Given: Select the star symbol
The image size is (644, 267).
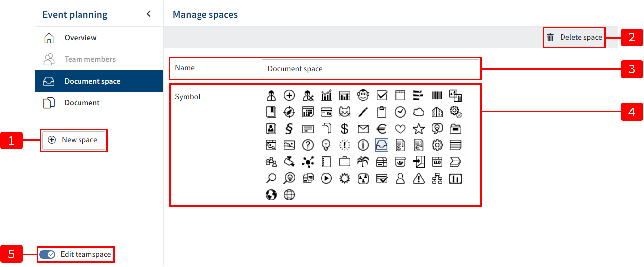Looking at the screenshot, I should point(418,129).
